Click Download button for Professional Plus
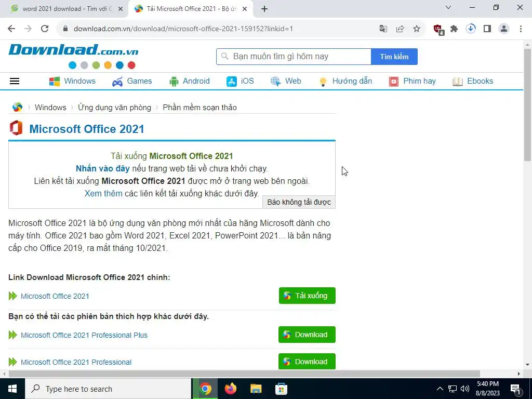Viewport: 532px width, 399px height. [307, 335]
